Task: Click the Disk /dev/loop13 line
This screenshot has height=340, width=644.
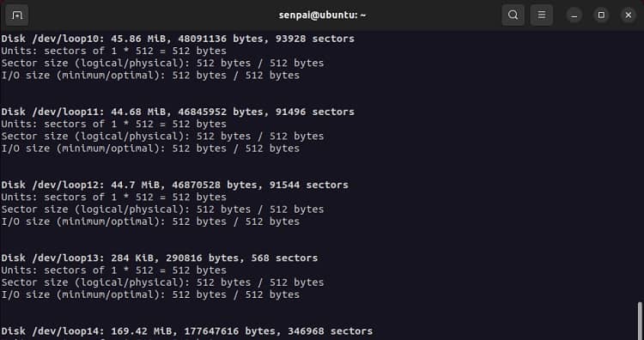Action: [160, 258]
